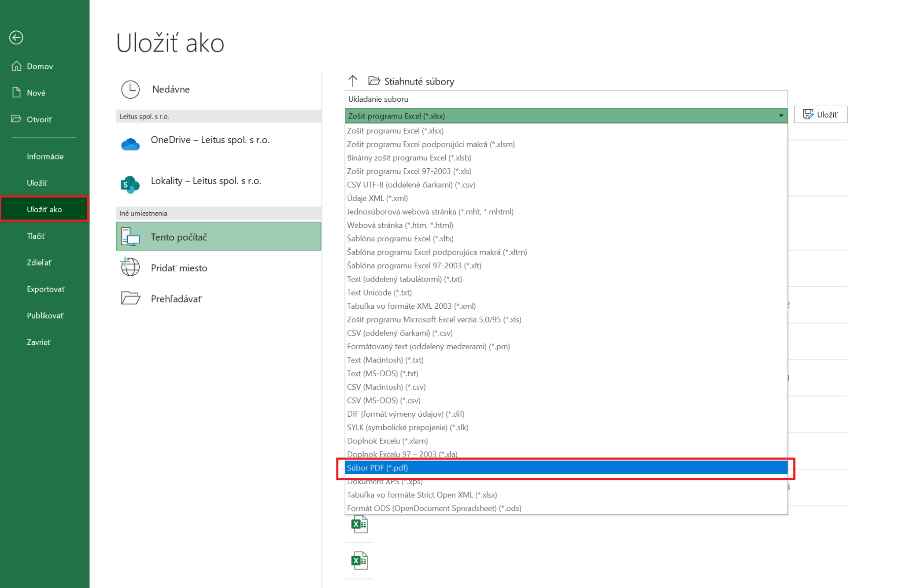Select Zošit programu Excel (*.xlsx) list option
Image resolution: width=902 pixels, height=588 pixels.
[x=566, y=131]
